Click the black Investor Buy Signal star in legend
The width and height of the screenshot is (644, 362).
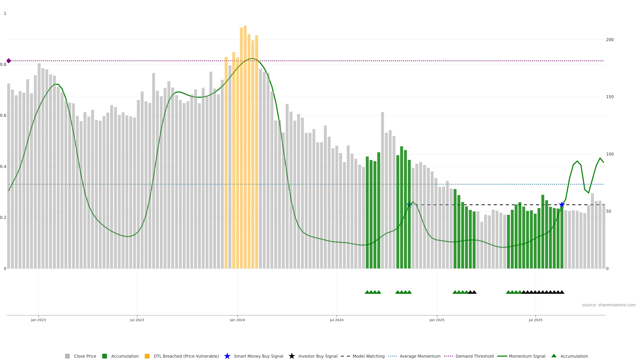coord(291,356)
